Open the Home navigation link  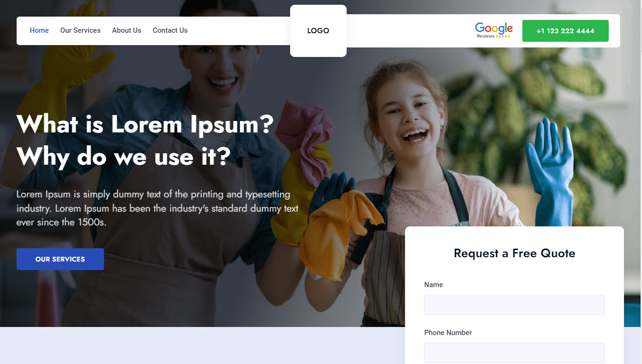click(x=39, y=30)
